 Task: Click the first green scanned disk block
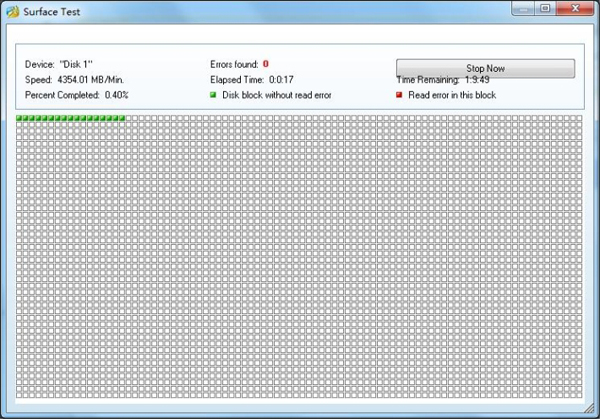pos(19,118)
